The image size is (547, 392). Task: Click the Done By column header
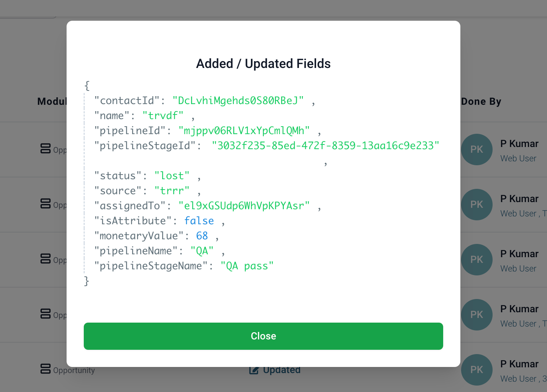click(x=481, y=102)
